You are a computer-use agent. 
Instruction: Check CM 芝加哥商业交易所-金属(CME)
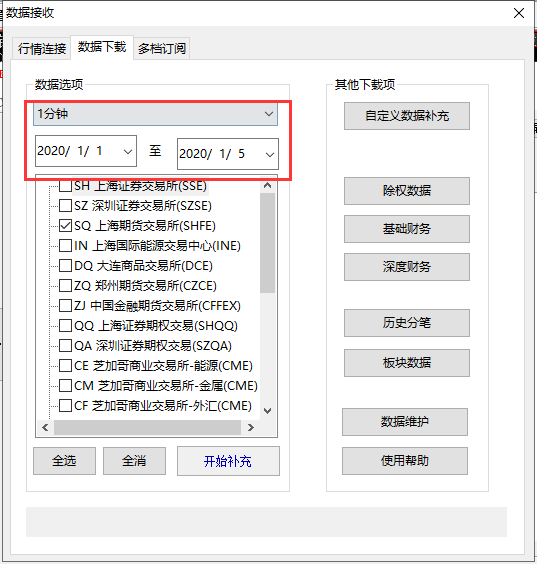[x=65, y=386]
